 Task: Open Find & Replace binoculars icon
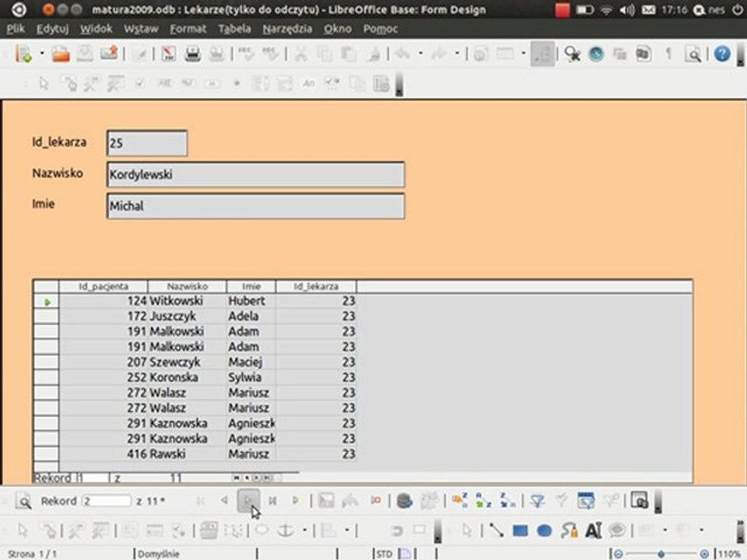(572, 54)
